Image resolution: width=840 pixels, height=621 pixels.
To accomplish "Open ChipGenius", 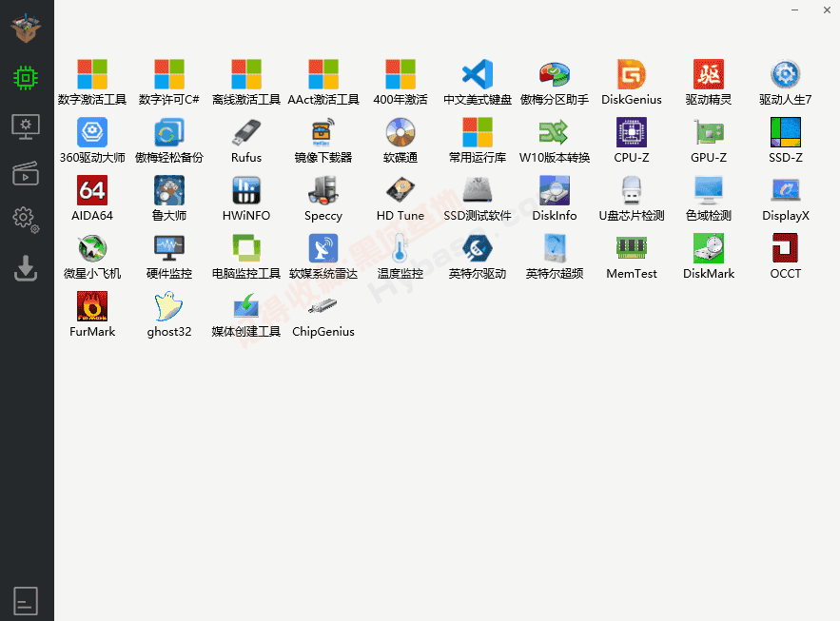I will click(323, 314).
